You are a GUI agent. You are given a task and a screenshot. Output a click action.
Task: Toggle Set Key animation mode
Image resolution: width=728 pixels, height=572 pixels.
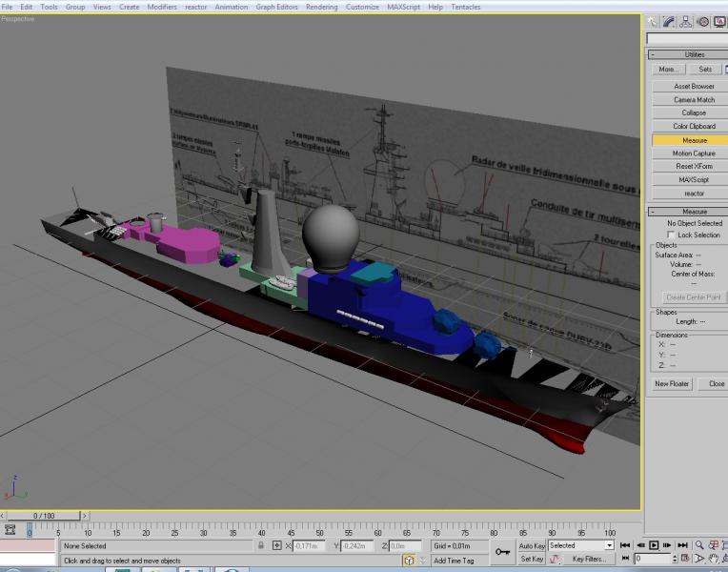click(532, 559)
